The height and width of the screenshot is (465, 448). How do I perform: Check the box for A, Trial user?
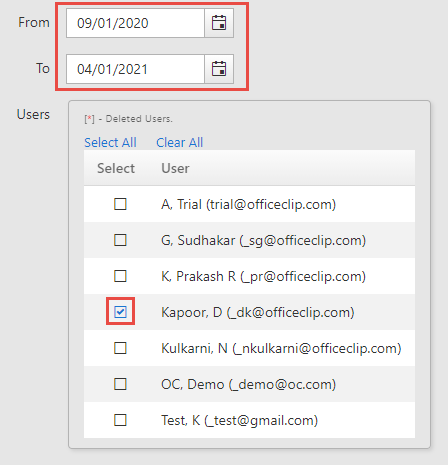pyautogui.click(x=120, y=204)
